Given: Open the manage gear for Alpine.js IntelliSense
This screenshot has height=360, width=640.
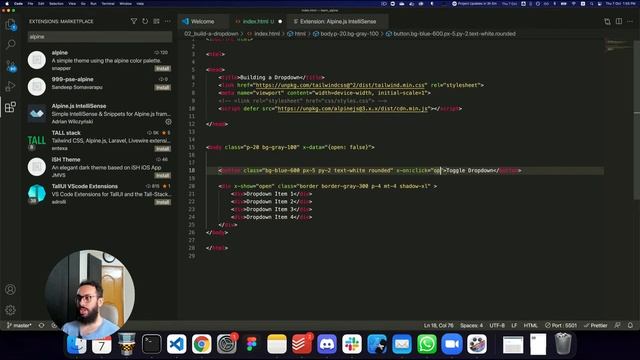Looking at the screenshot, I should tap(168, 122).
